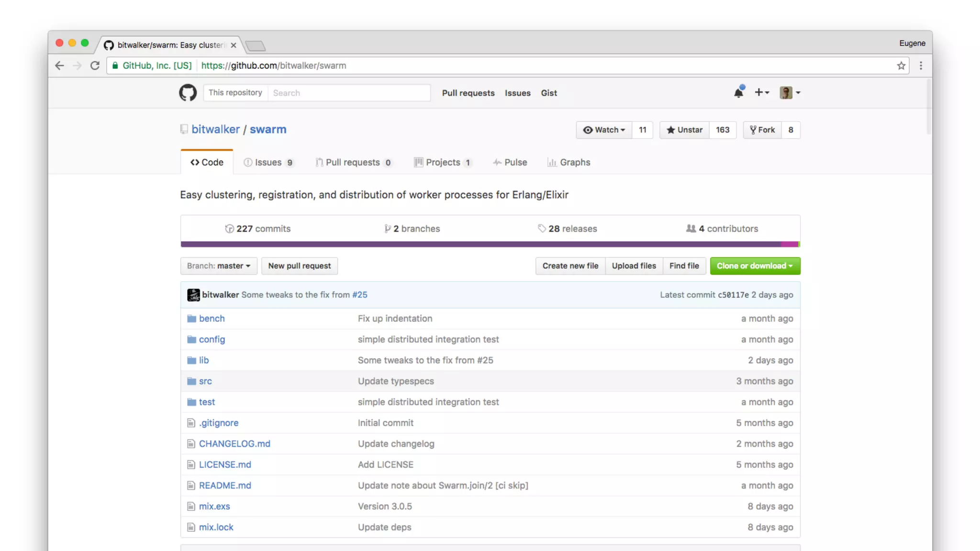980x551 pixels.
Task: Switch to the Pulse tab
Action: point(510,163)
